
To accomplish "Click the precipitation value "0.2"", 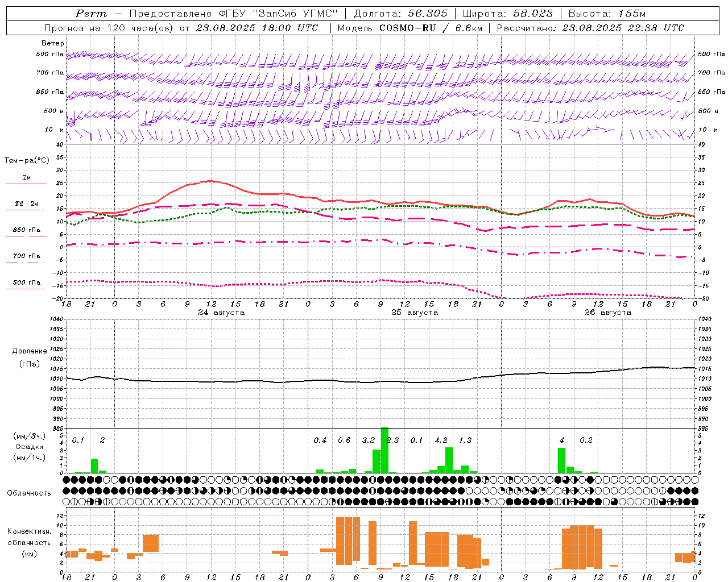I will (586, 440).
